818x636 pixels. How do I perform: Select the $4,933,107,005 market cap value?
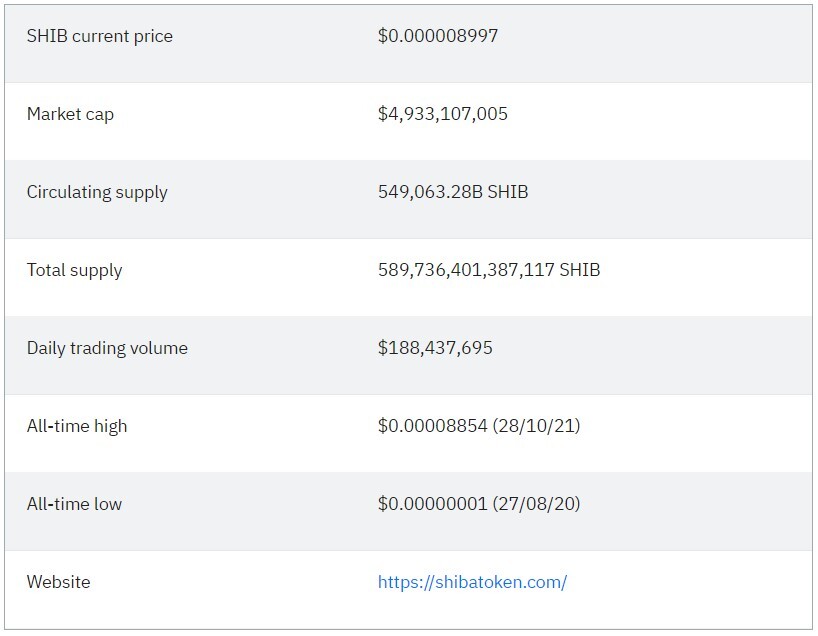tap(442, 114)
